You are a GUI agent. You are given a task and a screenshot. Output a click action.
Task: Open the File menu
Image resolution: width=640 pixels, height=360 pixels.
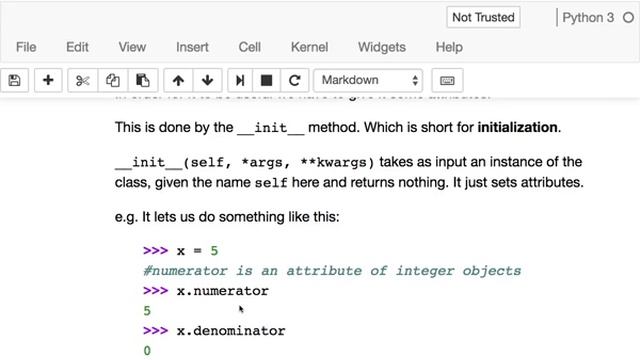coord(26,47)
